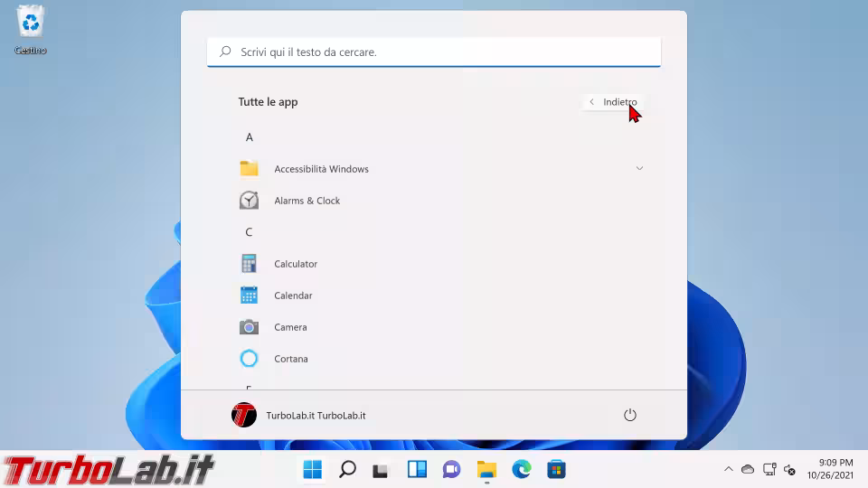Viewport: 868px width, 488px height.
Task: Click the search text field
Action: 434,52
